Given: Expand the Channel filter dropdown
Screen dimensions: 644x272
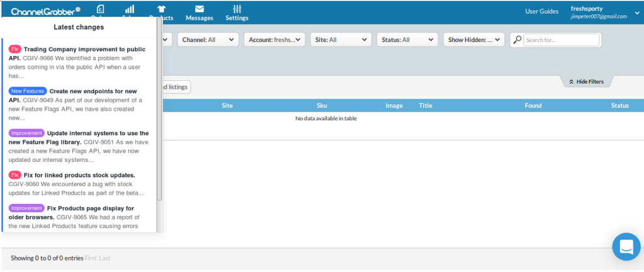Looking at the screenshot, I should 208,40.
